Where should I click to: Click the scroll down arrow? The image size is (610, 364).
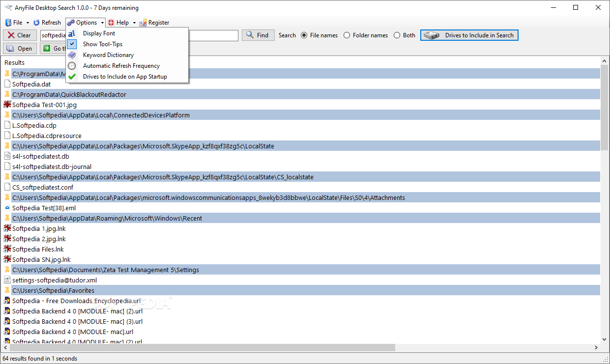605,339
